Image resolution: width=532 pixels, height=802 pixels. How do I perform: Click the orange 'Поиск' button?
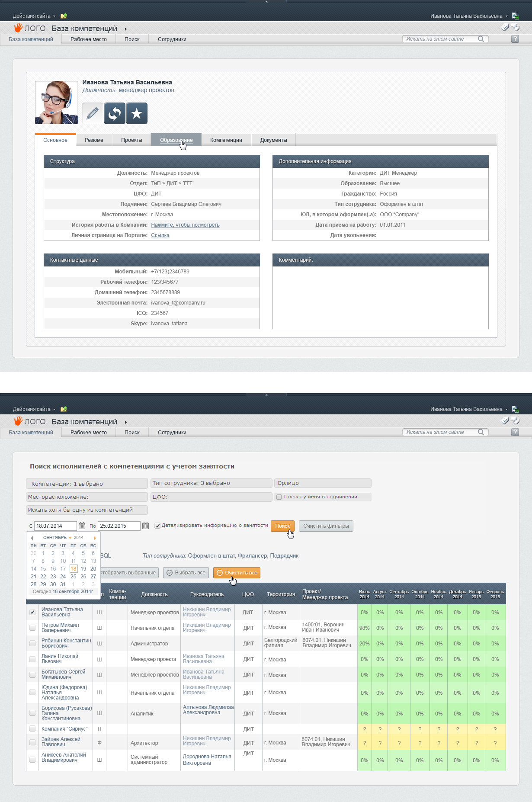click(x=282, y=526)
